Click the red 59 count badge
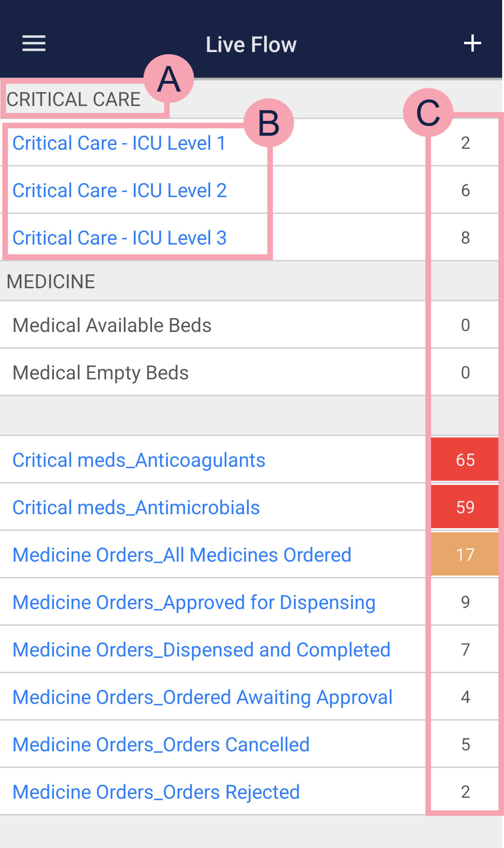Viewport: 504px width, 848px height. click(465, 507)
